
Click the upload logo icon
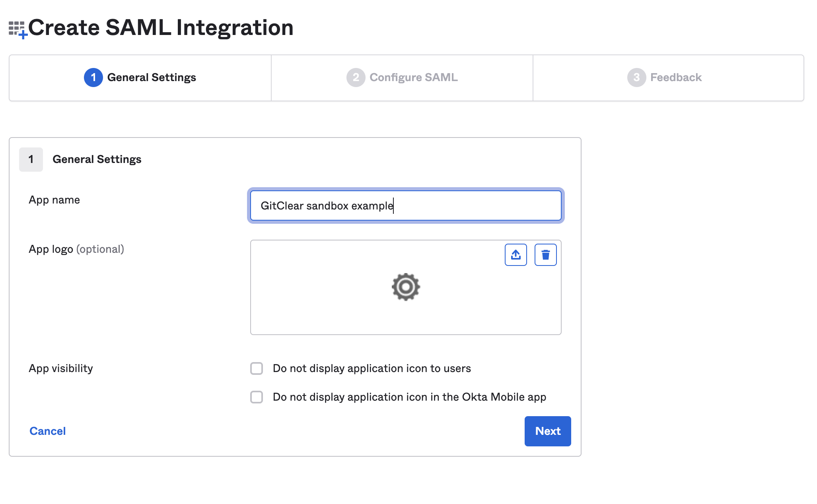pos(515,255)
